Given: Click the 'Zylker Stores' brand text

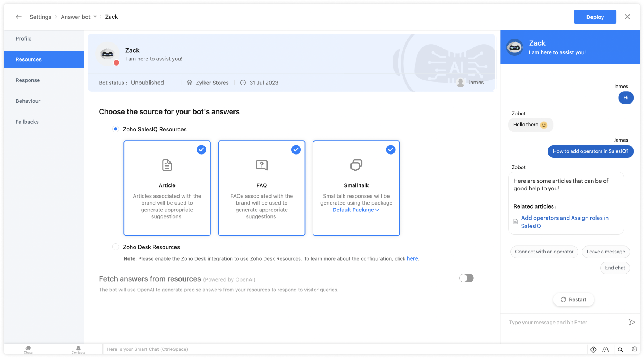Looking at the screenshot, I should click(x=212, y=83).
